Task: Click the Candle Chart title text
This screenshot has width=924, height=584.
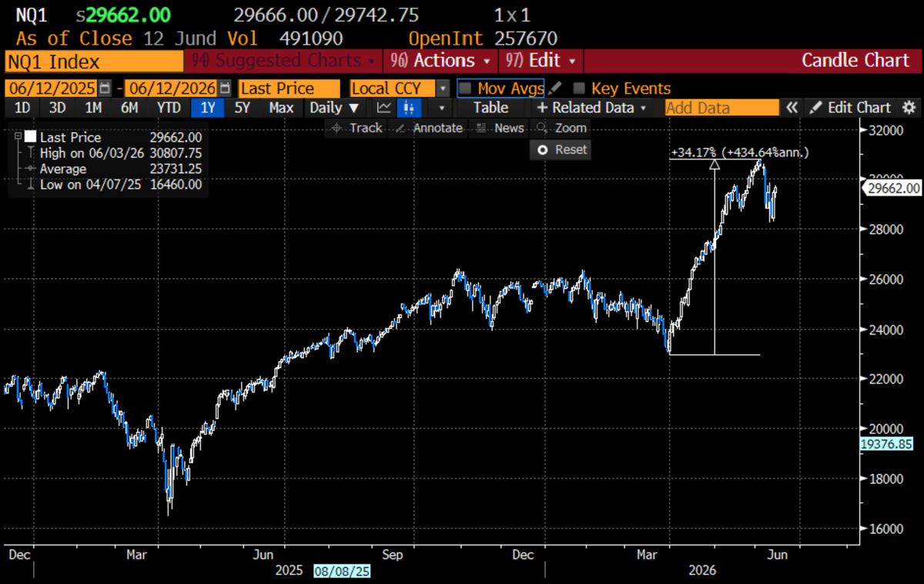Action: (x=855, y=61)
